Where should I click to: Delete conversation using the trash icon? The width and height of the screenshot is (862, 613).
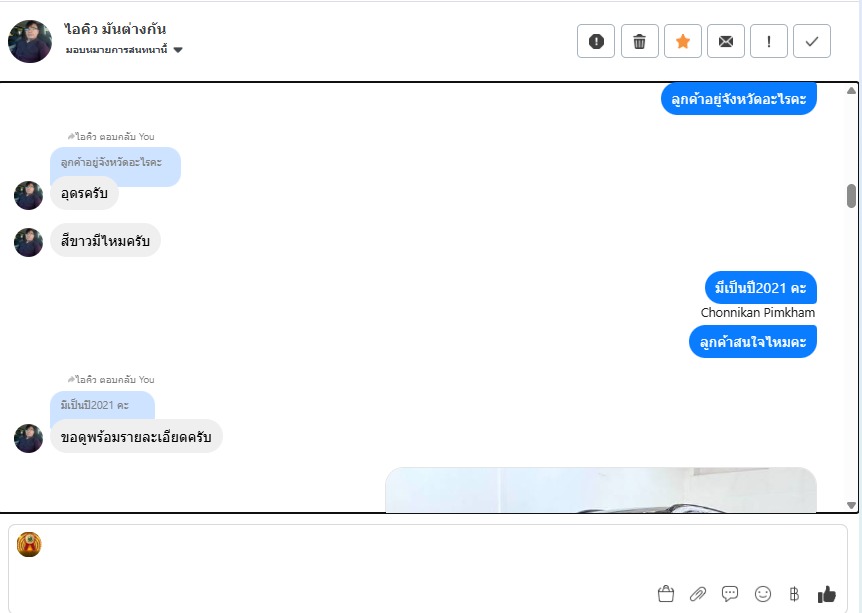point(639,41)
